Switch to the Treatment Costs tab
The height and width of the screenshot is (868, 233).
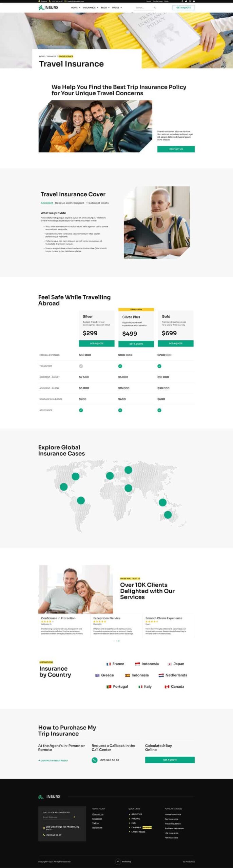coord(97,203)
